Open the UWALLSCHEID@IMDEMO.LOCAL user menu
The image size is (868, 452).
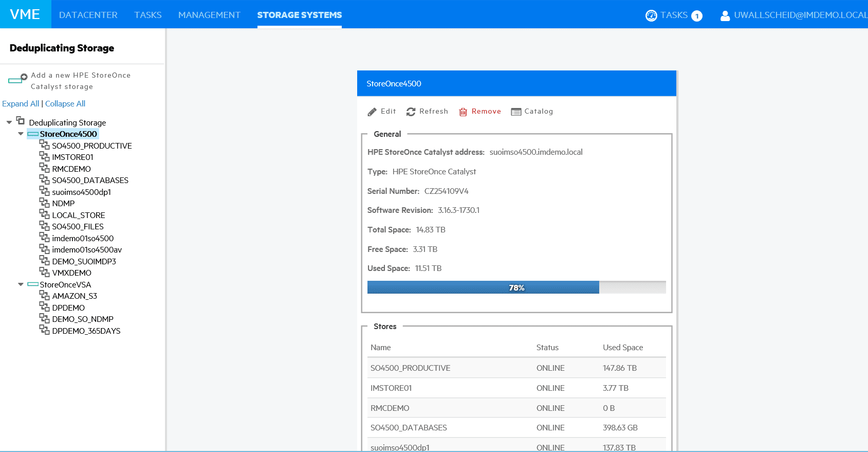pos(801,15)
